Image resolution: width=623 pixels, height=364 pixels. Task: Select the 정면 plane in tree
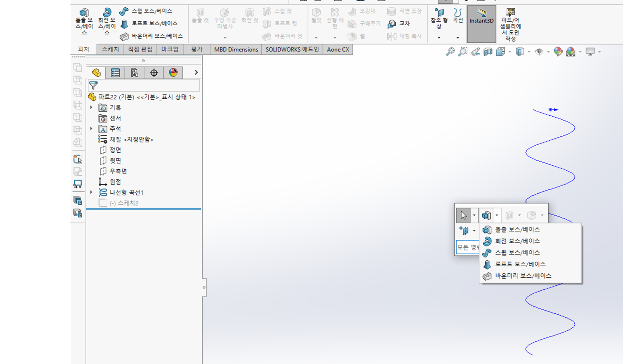115,150
